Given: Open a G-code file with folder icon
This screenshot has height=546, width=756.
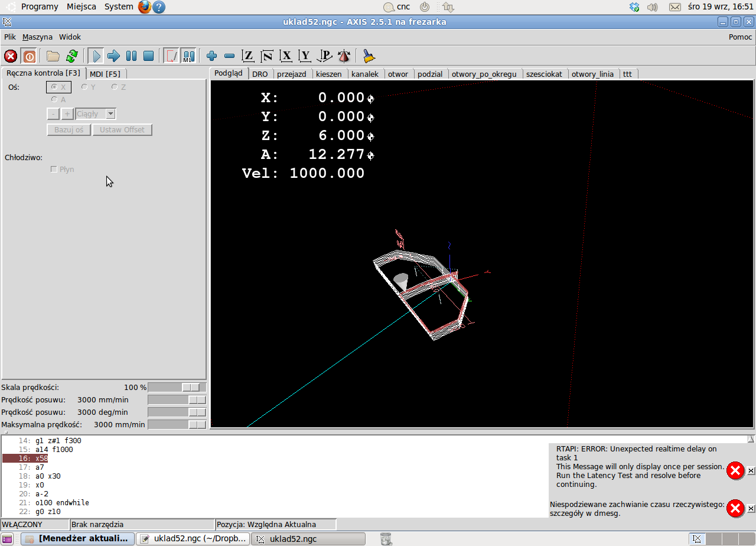Looking at the screenshot, I should coord(53,56).
